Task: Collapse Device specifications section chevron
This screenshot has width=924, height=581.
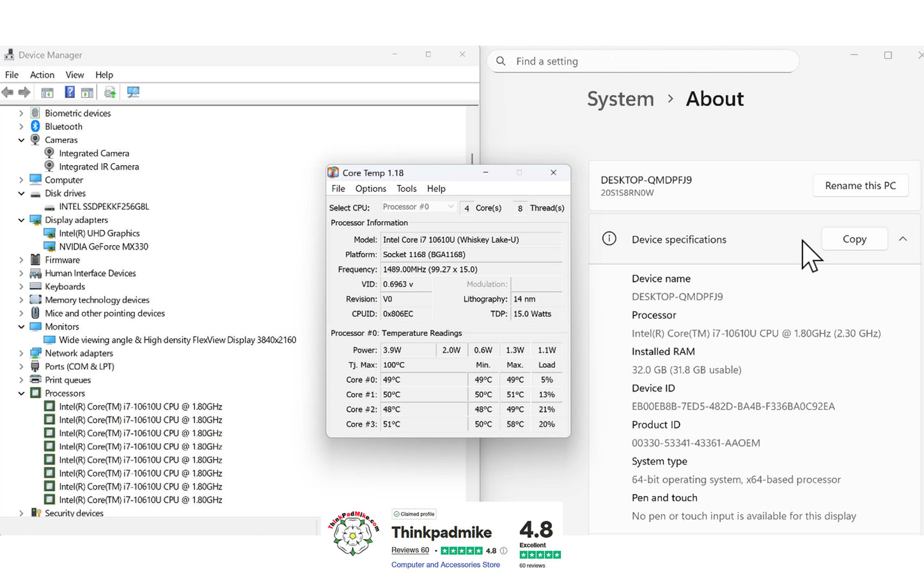Action: click(903, 239)
